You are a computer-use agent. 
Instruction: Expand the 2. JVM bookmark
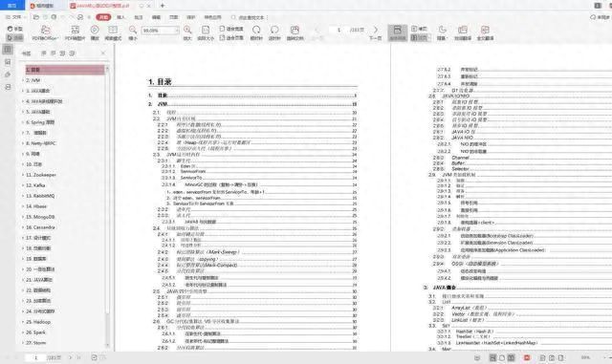tap(23, 80)
